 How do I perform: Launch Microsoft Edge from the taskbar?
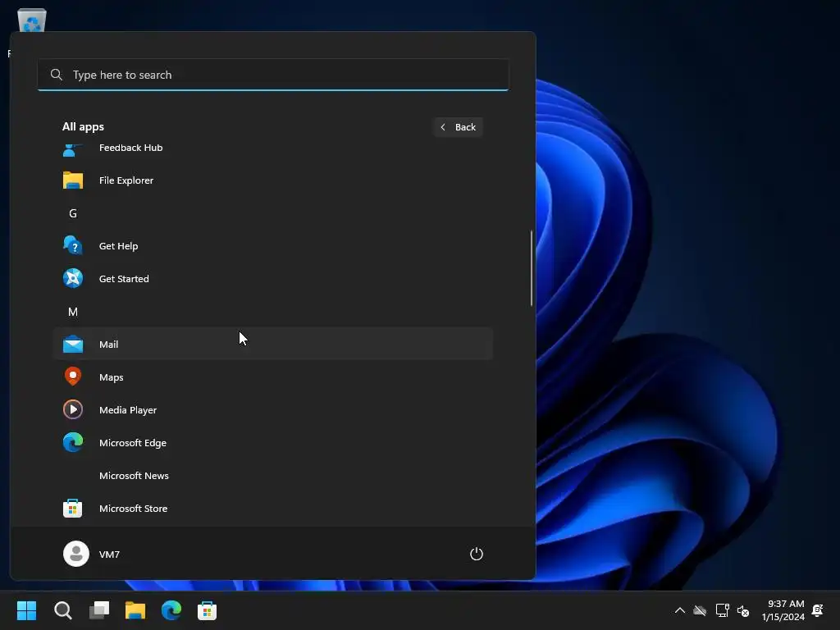tap(171, 610)
